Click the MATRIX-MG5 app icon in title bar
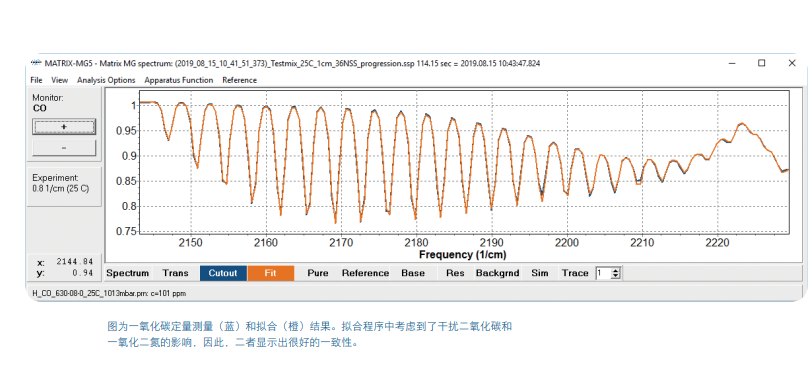The width and height of the screenshot is (812, 366). (36, 63)
